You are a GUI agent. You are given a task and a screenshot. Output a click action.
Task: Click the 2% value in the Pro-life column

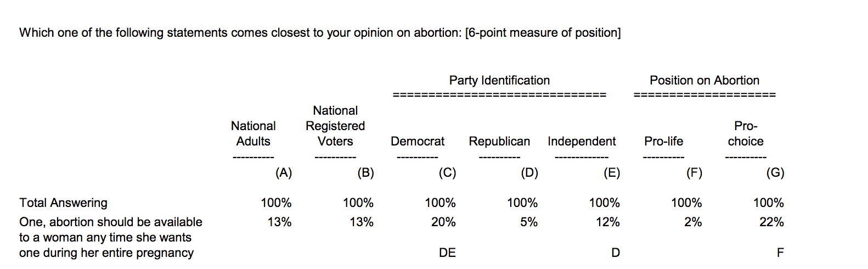coord(693,222)
